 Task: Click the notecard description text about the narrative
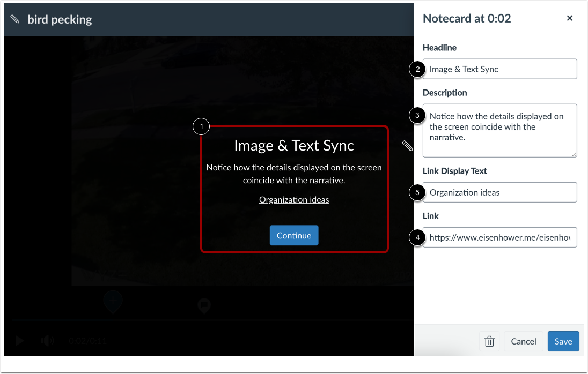tap(294, 174)
